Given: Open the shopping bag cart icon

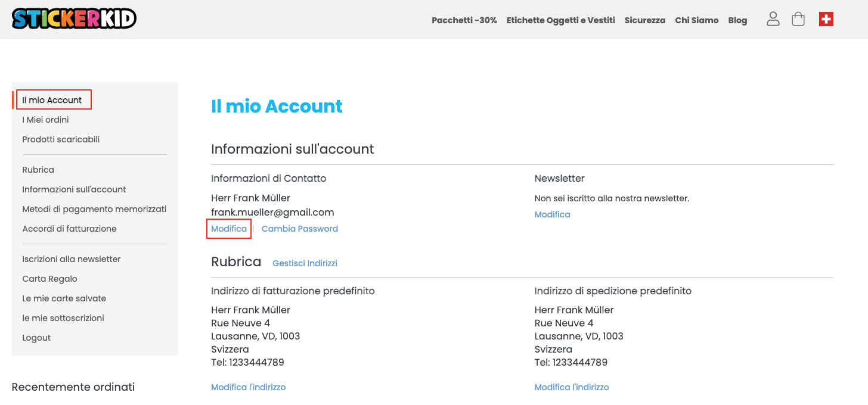Looking at the screenshot, I should pyautogui.click(x=798, y=19).
